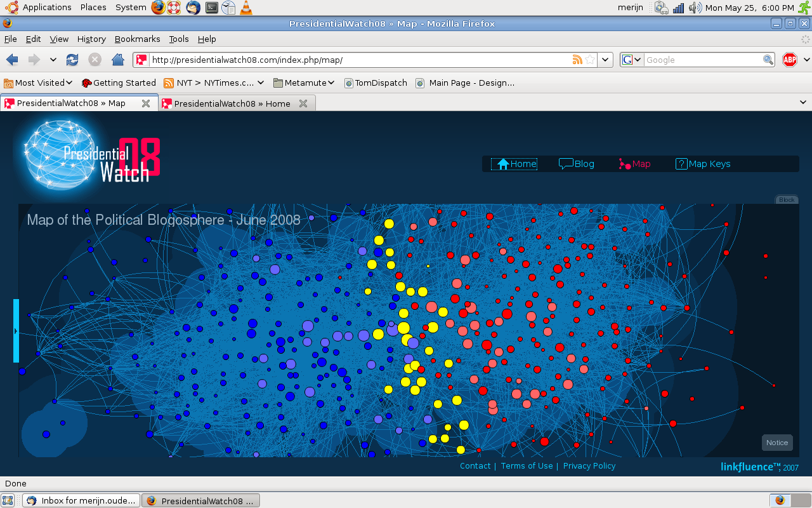Click the Adblock Plus ABP icon

(x=790, y=60)
